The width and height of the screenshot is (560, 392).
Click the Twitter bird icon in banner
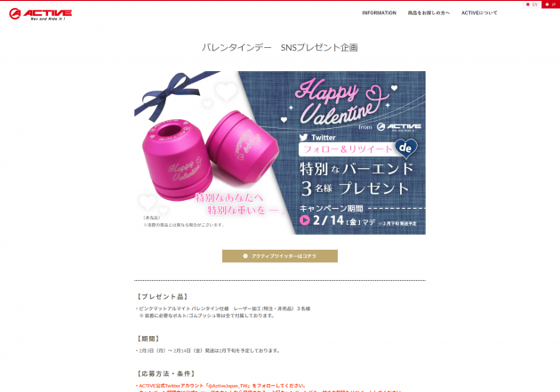tap(304, 138)
